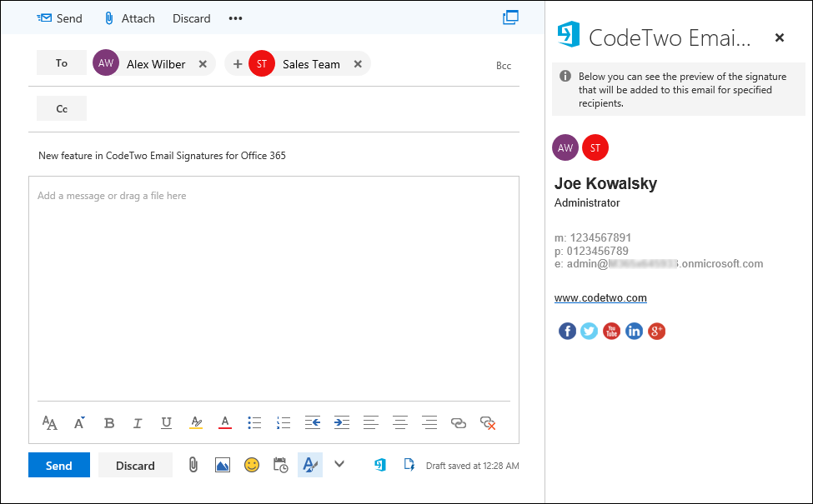Show the Bcc field
This screenshot has height=504, width=813.
pos(504,65)
